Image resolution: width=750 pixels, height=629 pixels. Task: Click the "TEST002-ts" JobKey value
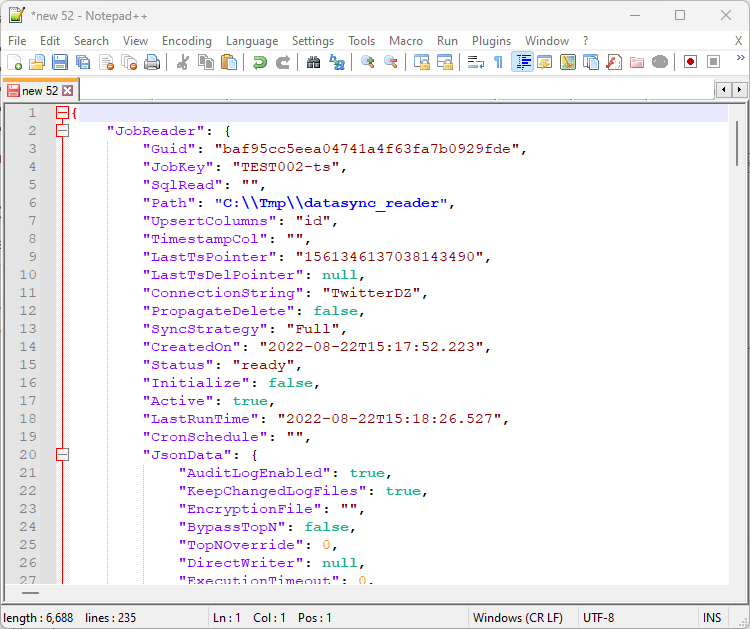click(286, 167)
